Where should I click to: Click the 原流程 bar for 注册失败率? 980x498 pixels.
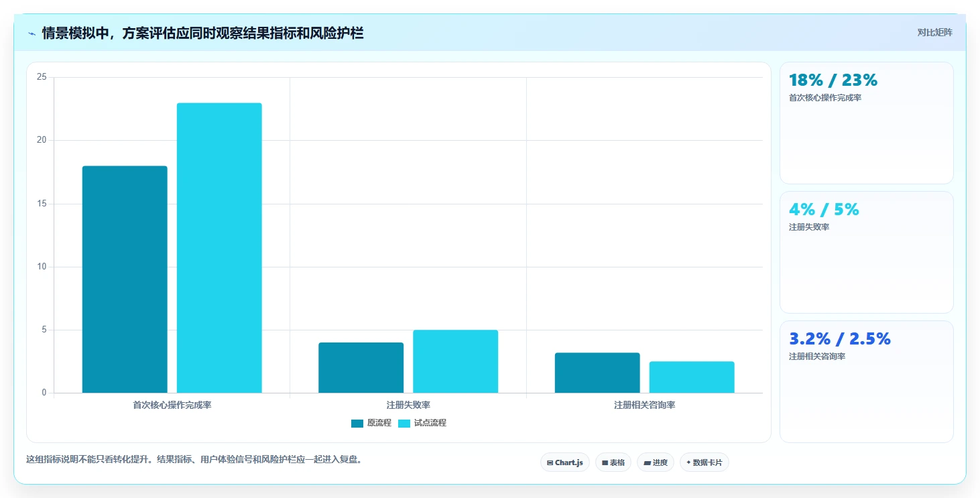[x=361, y=367]
